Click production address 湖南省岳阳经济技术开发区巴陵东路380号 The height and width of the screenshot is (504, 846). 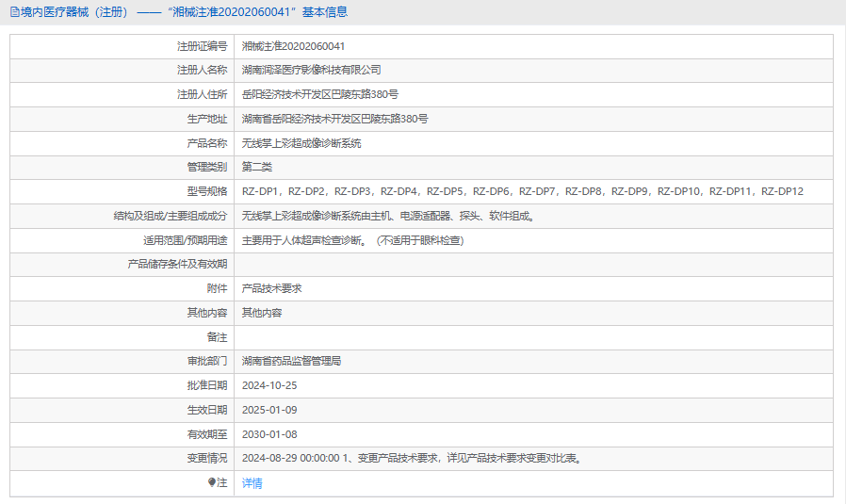[x=334, y=119]
